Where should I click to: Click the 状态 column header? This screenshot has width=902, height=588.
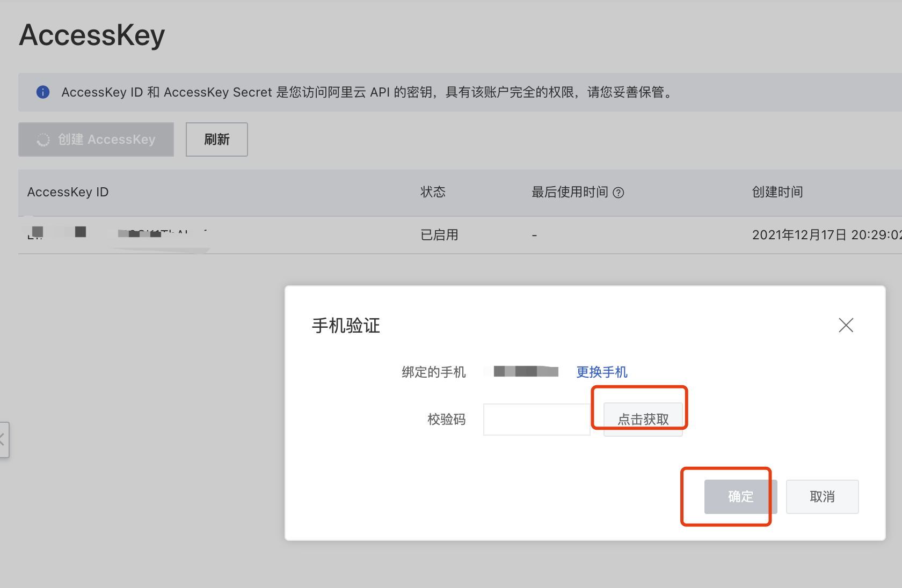[433, 192]
